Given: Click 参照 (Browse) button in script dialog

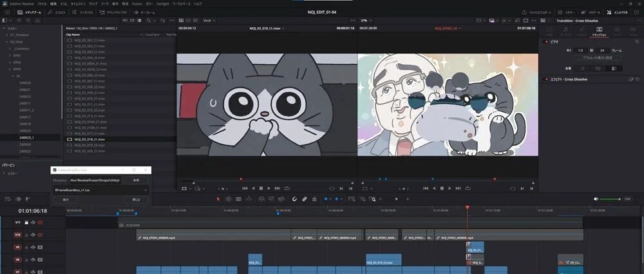Looking at the screenshot, I should click(137, 181).
